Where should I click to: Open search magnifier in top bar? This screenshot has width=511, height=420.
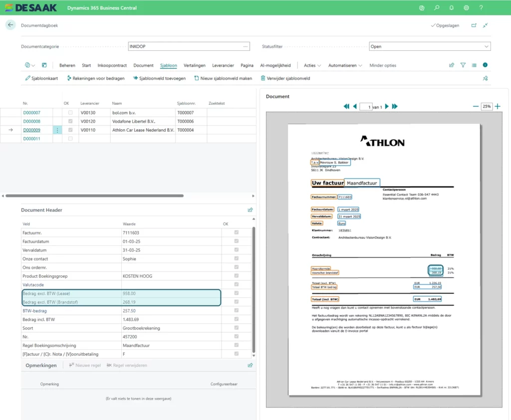[x=437, y=8]
